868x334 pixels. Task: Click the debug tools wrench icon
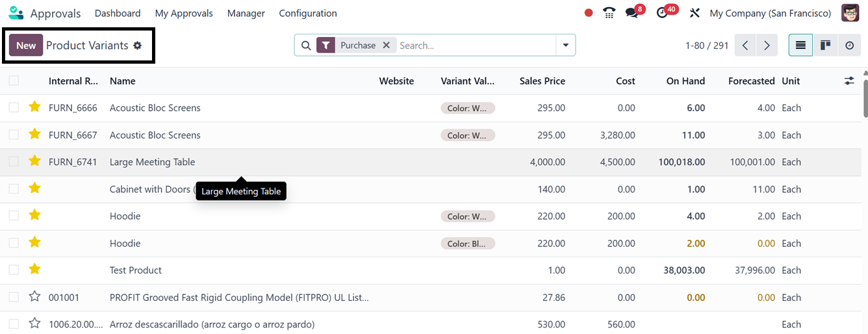pyautogui.click(x=695, y=13)
